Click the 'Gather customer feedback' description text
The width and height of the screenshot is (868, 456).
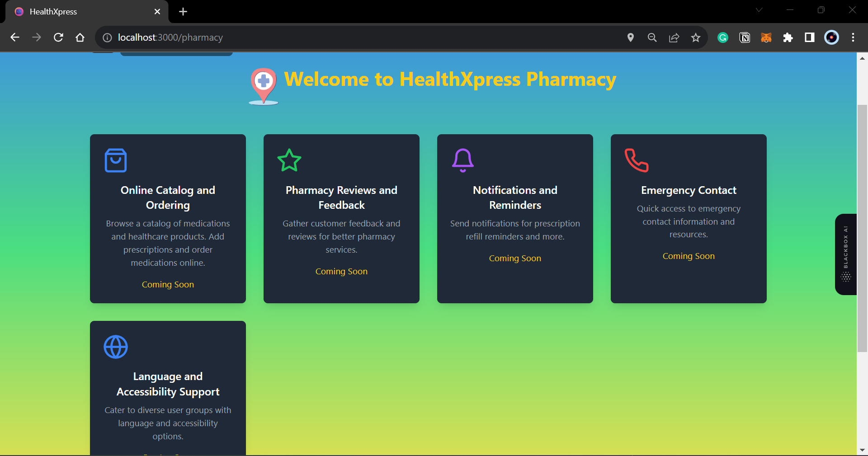point(341,237)
